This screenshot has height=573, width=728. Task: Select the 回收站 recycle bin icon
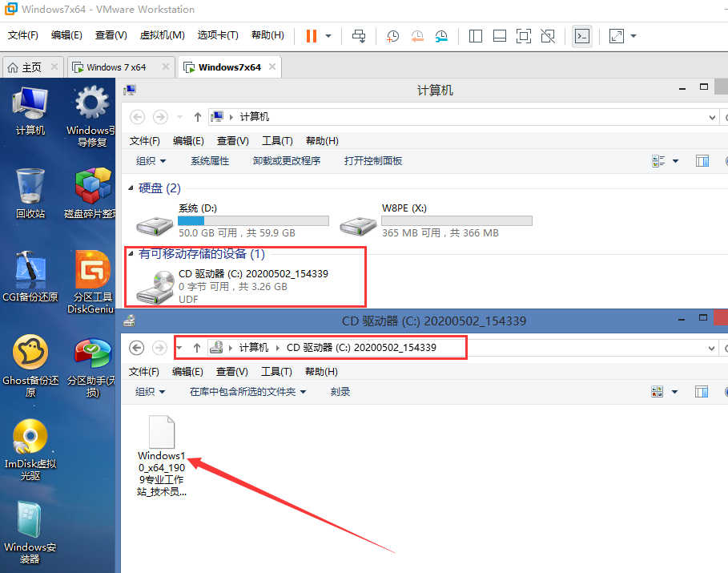point(30,193)
